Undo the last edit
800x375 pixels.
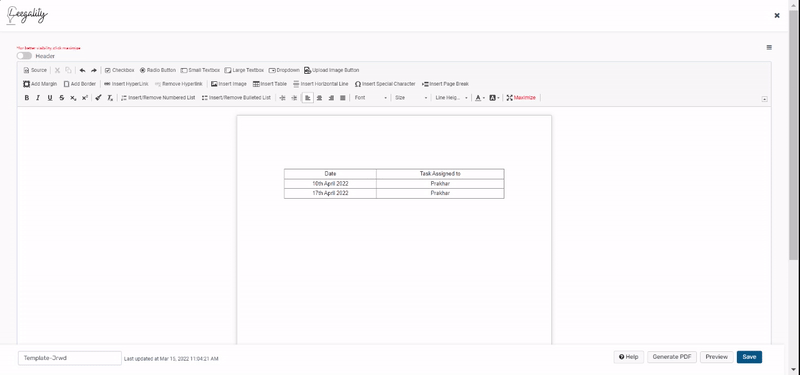click(x=82, y=70)
